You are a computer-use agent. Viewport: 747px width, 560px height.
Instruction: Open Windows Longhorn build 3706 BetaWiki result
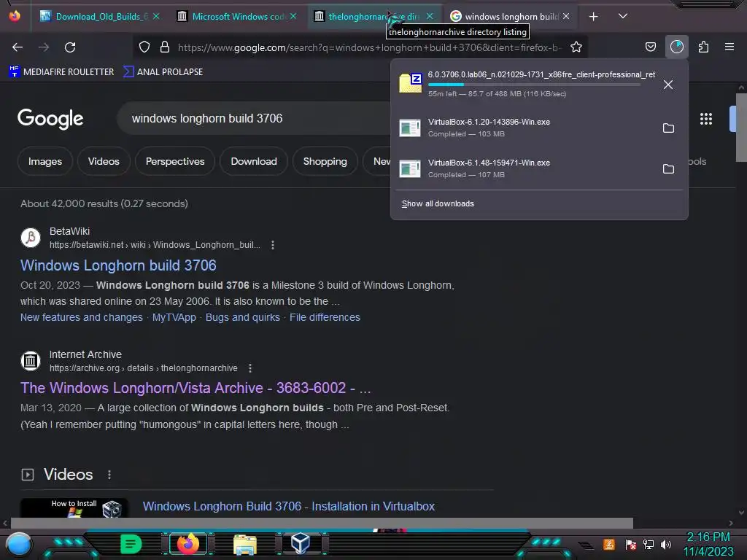coord(118,265)
